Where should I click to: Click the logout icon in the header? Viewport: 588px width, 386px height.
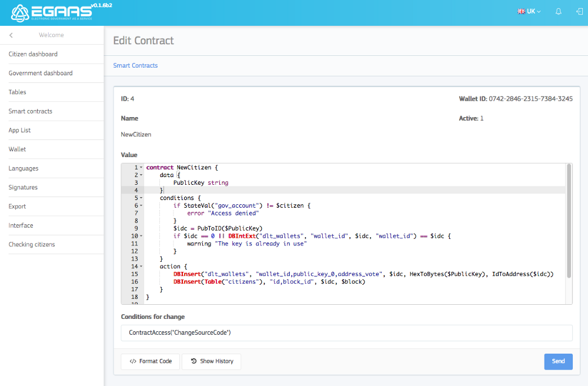[x=579, y=12]
